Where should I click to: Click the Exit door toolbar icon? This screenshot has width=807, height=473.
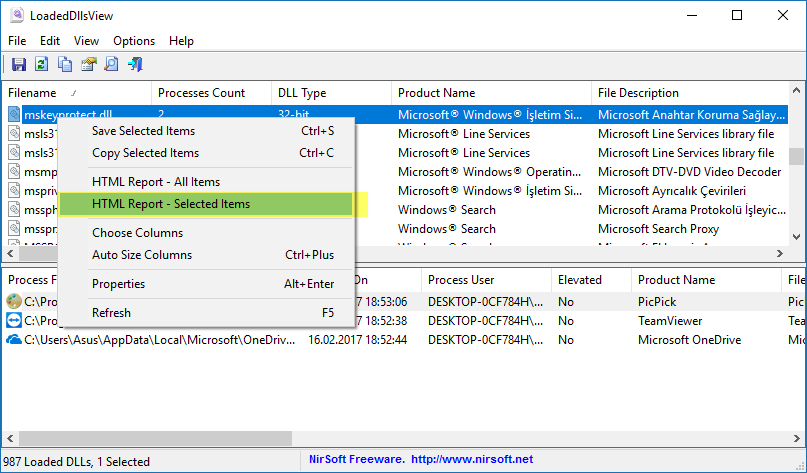135,65
